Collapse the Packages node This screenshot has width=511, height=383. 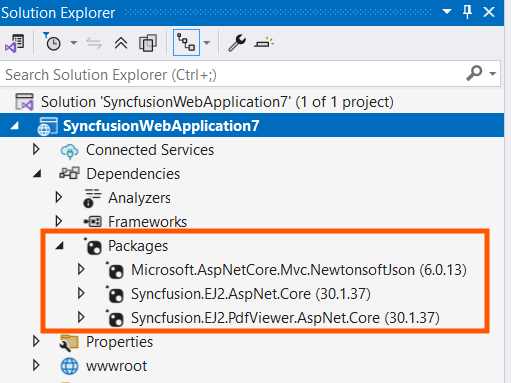(x=60, y=246)
